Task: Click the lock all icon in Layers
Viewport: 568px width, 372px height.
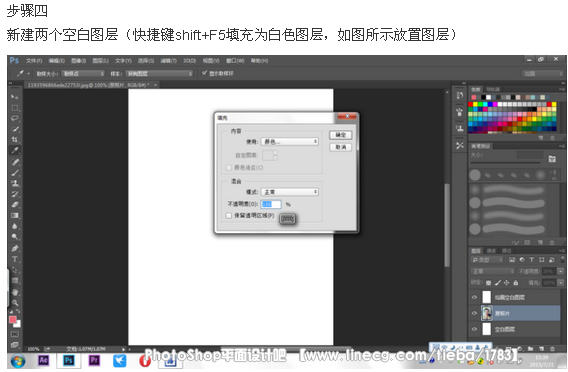Action: click(x=515, y=283)
